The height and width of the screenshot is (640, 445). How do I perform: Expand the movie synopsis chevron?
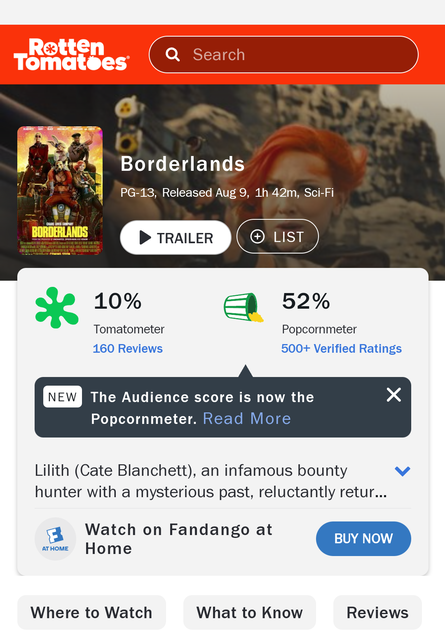click(402, 471)
